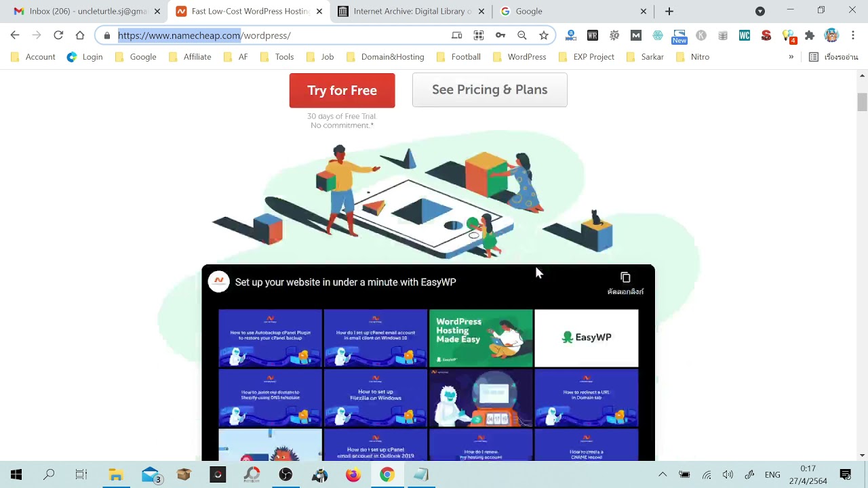Open the extension marked New
868x488 pixels.
(679, 36)
